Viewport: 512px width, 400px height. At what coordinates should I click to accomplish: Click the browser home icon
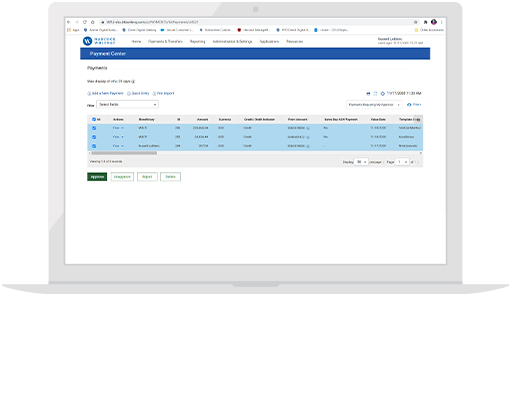coord(93,22)
